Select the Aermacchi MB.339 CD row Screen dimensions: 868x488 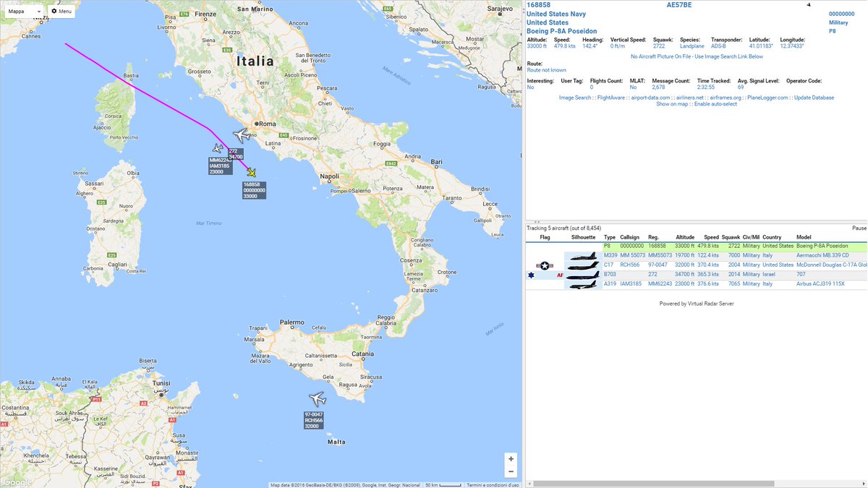pyautogui.click(x=697, y=255)
